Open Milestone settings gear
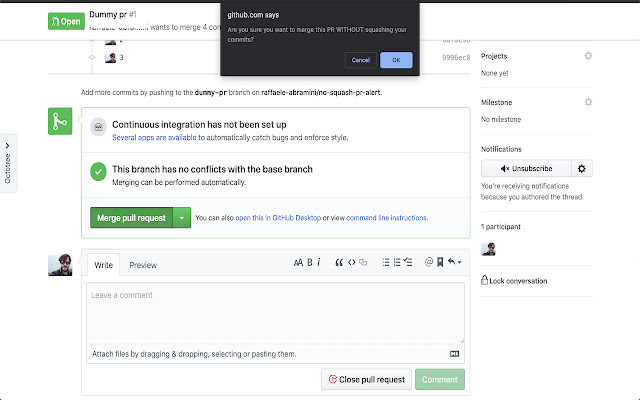This screenshot has height=400, width=640. [588, 102]
